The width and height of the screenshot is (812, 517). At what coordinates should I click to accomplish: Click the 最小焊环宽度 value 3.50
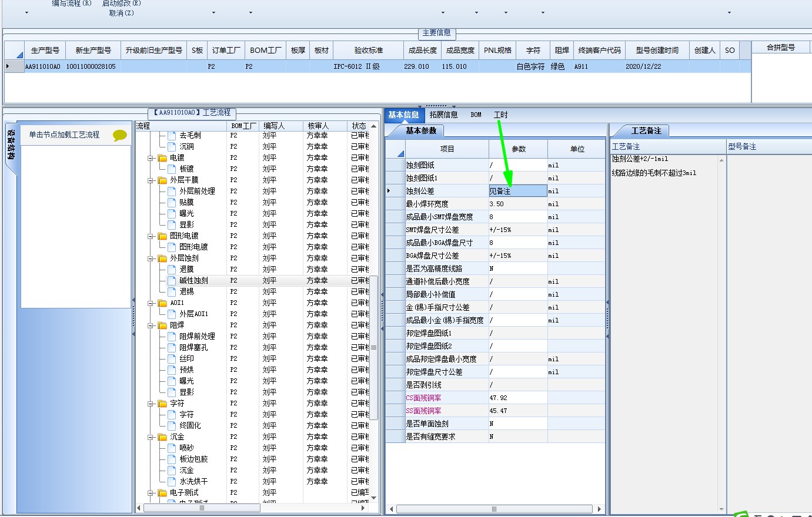pyautogui.click(x=518, y=204)
